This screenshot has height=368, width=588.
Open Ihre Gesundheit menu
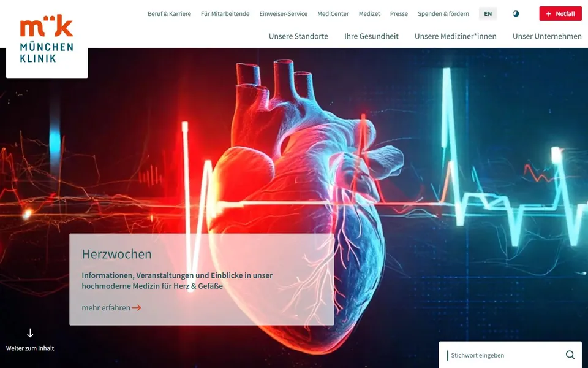tap(371, 36)
